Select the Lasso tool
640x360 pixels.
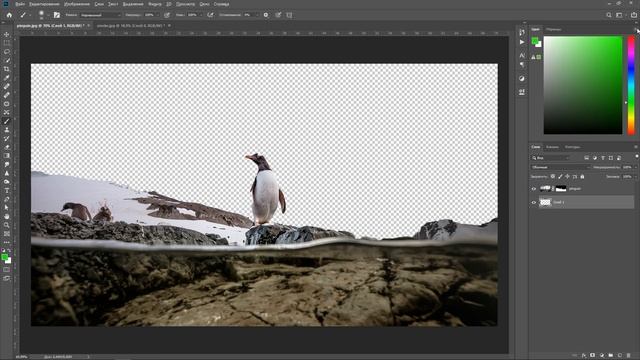coord(7,52)
